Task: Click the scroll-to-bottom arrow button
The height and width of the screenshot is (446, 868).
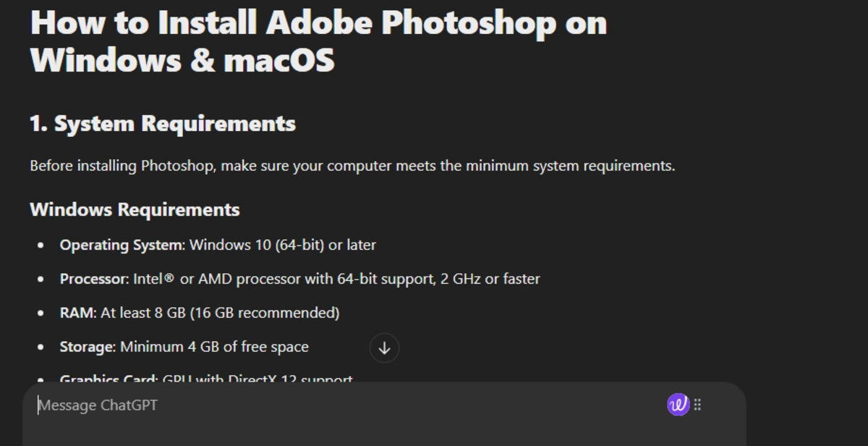Action: [384, 348]
